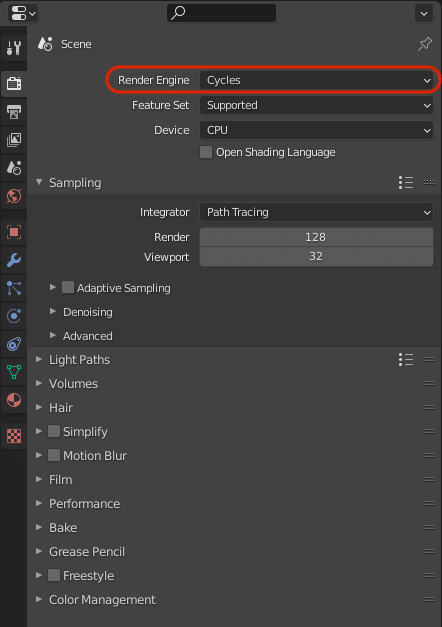Open Object Data mesh tab icon
Image resolution: width=442 pixels, height=627 pixels.
14,372
